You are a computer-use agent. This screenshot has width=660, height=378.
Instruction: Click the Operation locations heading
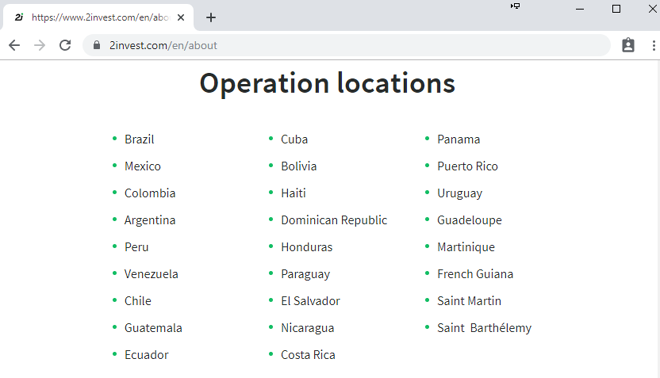[x=327, y=83]
